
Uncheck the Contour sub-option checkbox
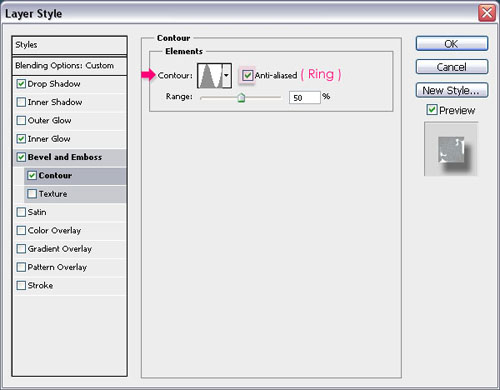[32, 175]
